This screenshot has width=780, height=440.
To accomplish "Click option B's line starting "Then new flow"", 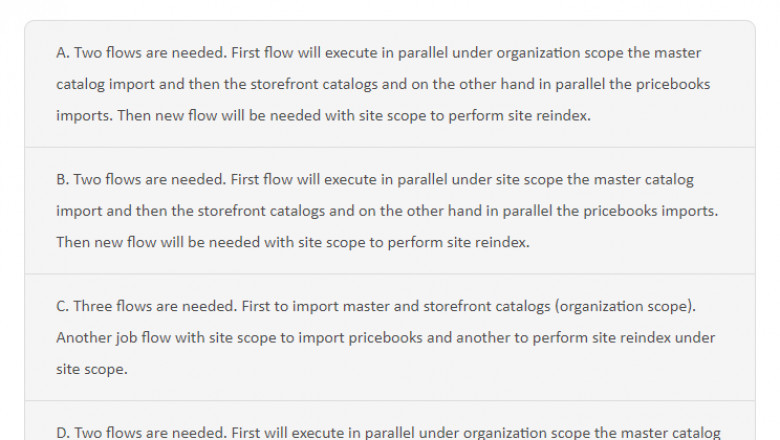I will [292, 243].
